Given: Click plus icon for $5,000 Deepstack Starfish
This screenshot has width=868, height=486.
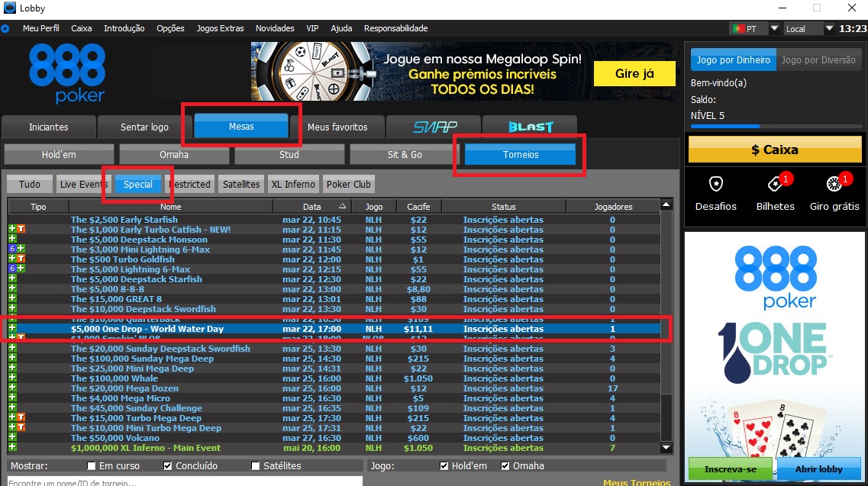Looking at the screenshot, I should coord(12,278).
